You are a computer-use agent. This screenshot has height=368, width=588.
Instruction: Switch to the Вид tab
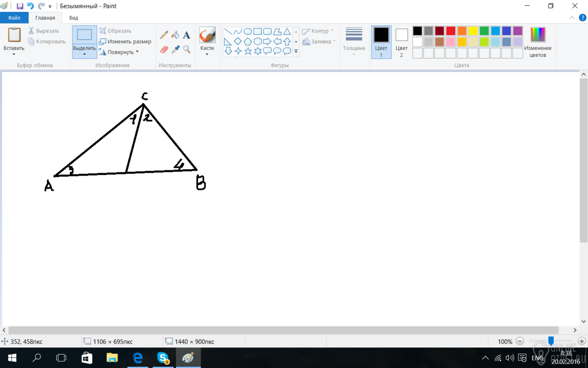pyautogui.click(x=73, y=18)
